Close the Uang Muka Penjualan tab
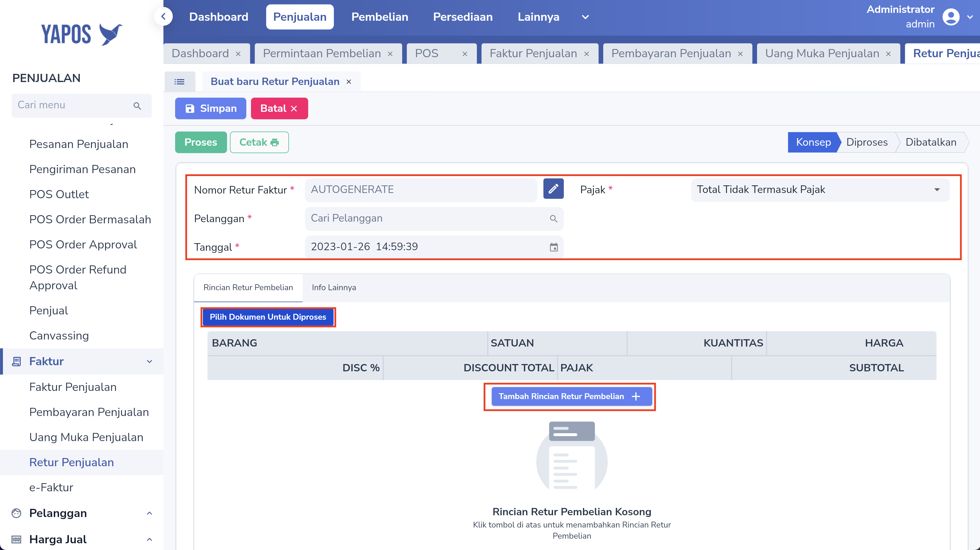Viewport: 980px width, 550px height. (x=888, y=54)
